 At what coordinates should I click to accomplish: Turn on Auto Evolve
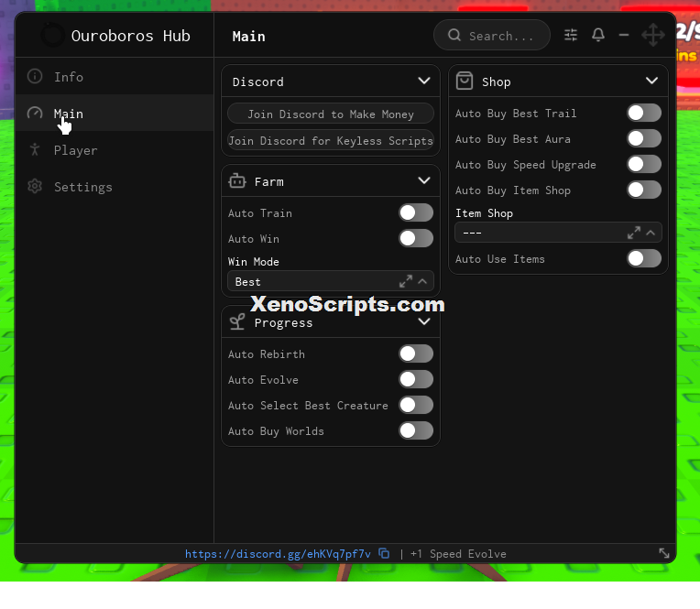(416, 380)
